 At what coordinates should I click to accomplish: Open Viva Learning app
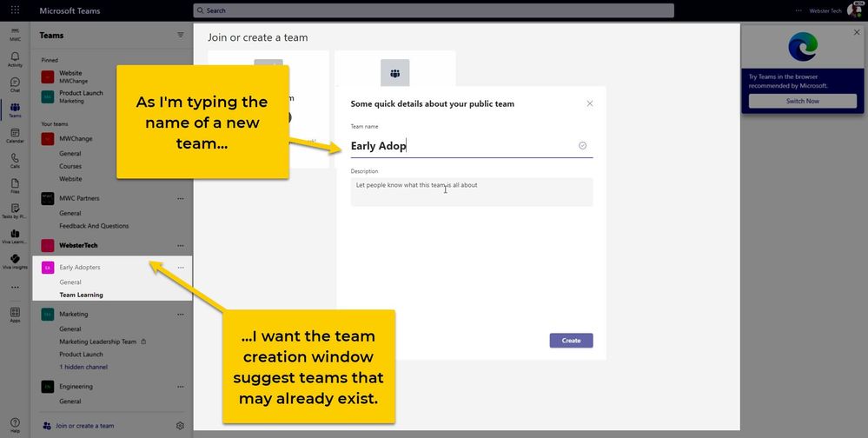pos(15,236)
